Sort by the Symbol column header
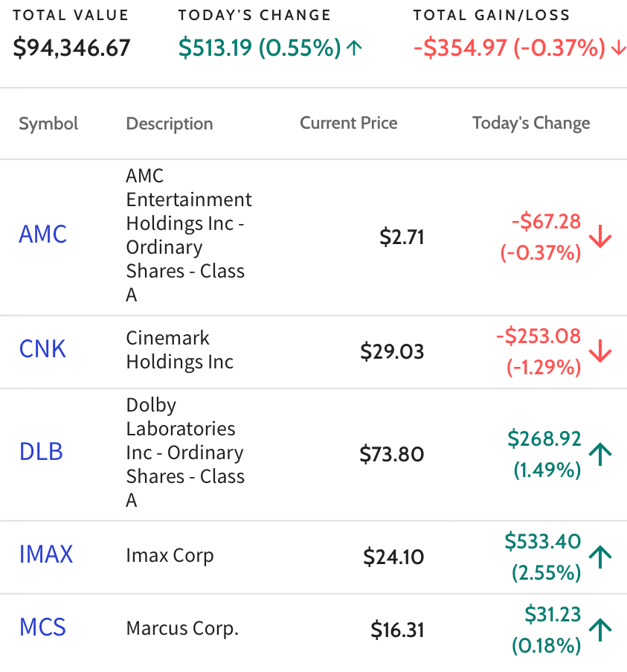 click(x=48, y=124)
